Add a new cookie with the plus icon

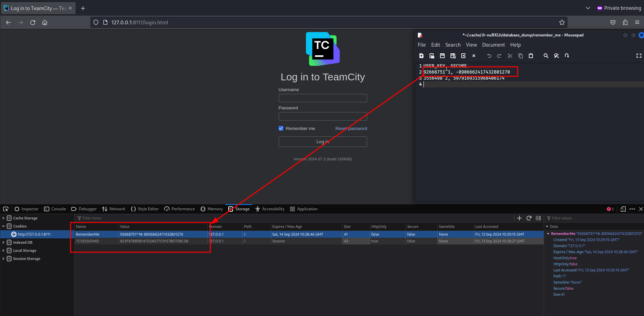coord(519,218)
